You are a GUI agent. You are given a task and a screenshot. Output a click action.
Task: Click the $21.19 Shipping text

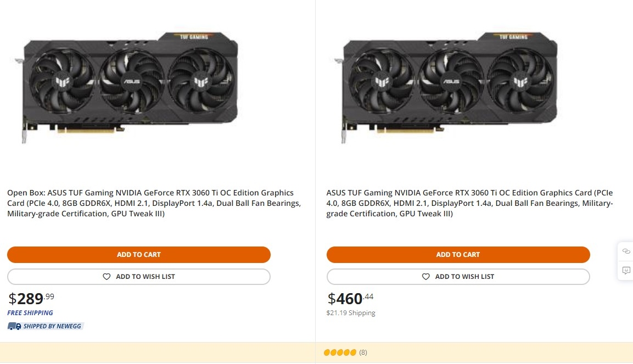point(351,313)
